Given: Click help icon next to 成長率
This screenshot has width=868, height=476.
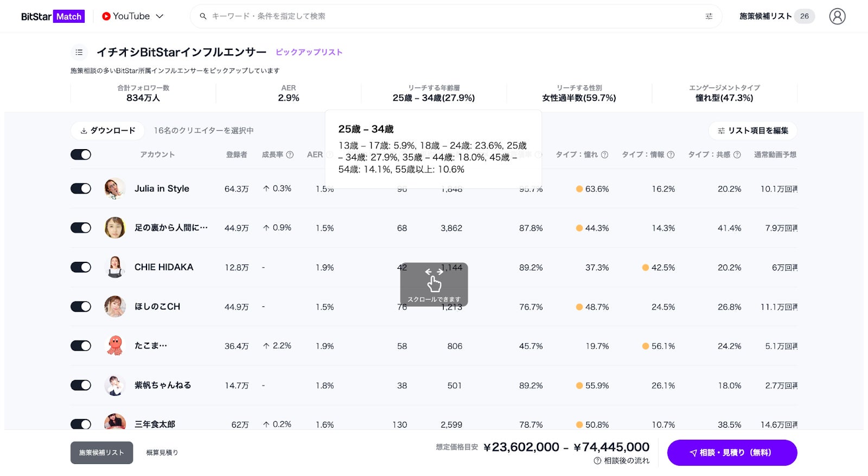Looking at the screenshot, I should [x=290, y=155].
